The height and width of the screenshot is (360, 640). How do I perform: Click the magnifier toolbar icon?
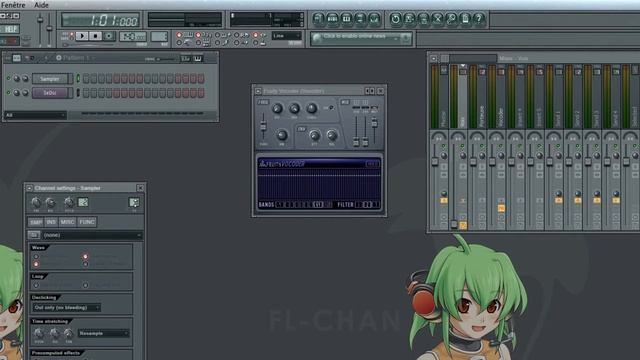451,19
